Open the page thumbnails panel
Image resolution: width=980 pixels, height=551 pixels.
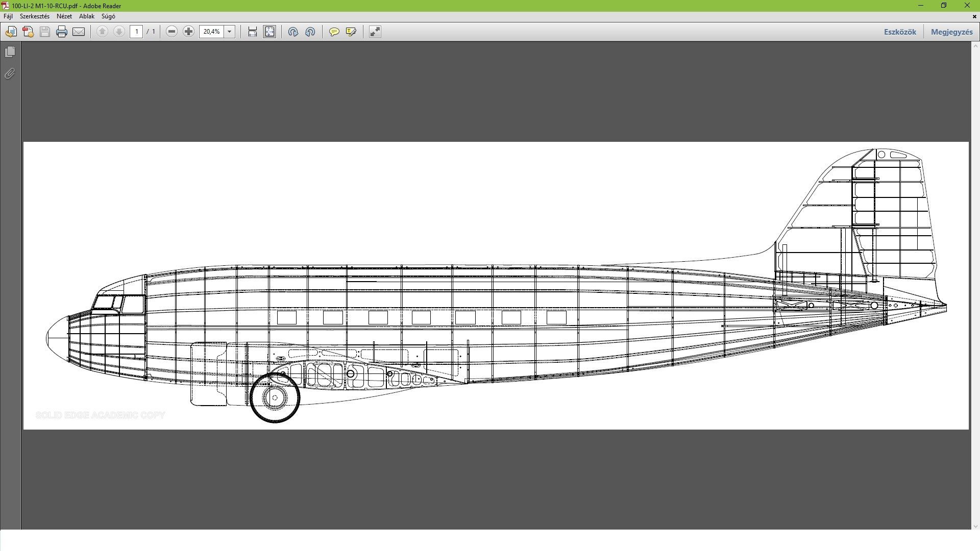pyautogui.click(x=10, y=52)
